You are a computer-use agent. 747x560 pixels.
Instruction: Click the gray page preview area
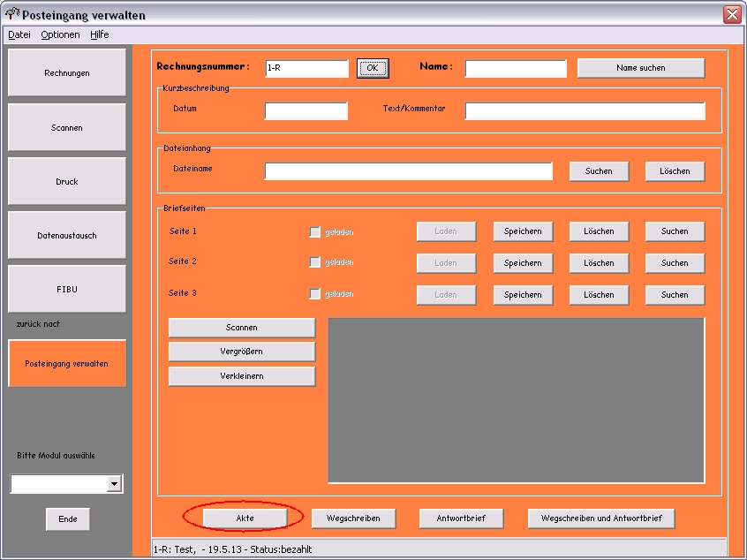pos(516,400)
